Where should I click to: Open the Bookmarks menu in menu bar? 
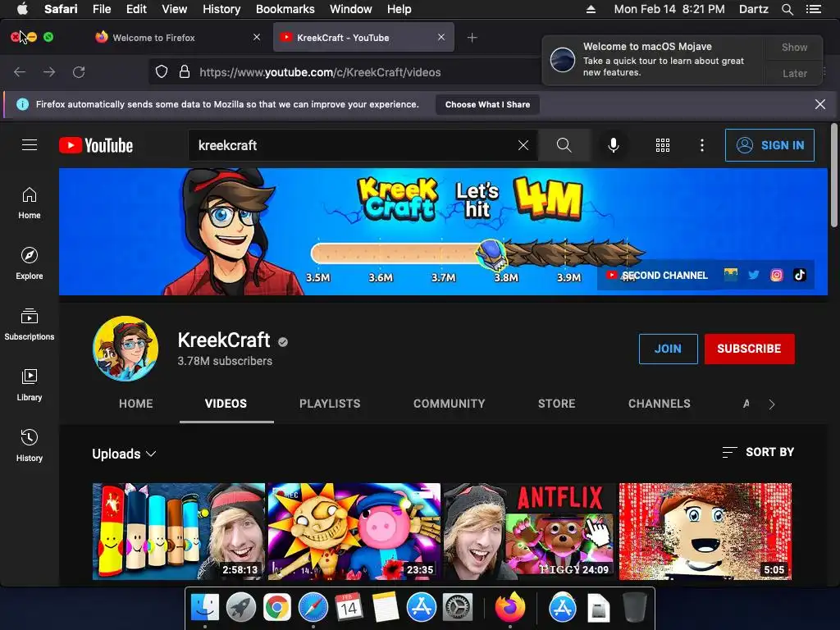[x=285, y=9]
